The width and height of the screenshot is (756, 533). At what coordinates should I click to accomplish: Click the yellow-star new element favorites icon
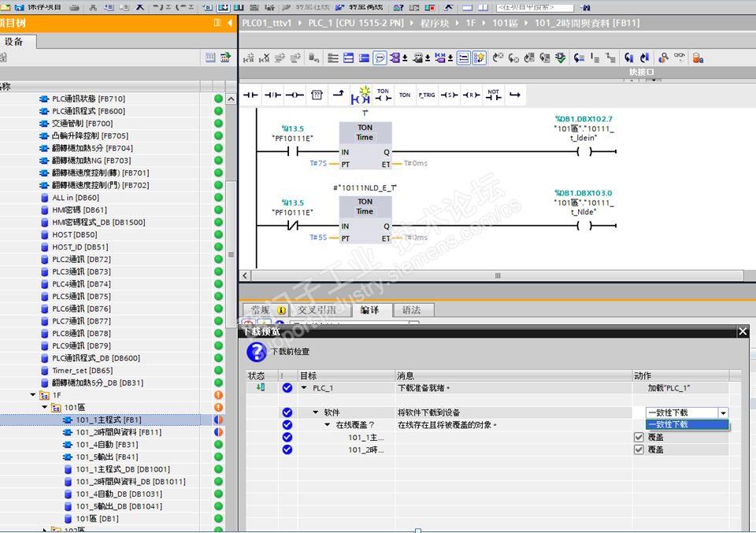pos(361,95)
